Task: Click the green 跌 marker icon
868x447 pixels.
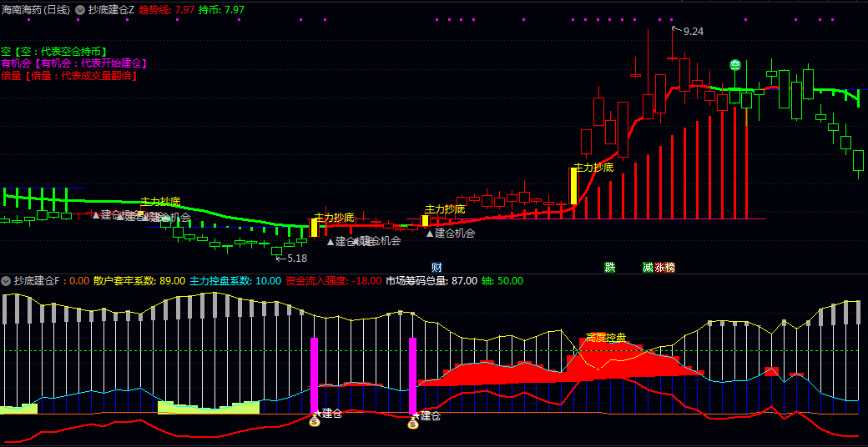Action: pos(609,268)
